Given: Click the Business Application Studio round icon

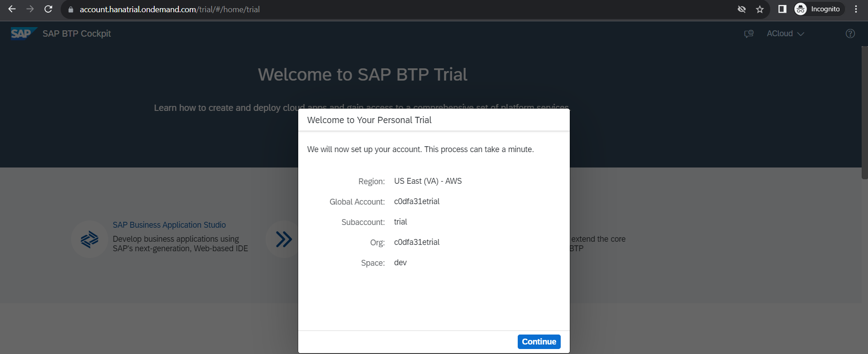Looking at the screenshot, I should click(90, 239).
